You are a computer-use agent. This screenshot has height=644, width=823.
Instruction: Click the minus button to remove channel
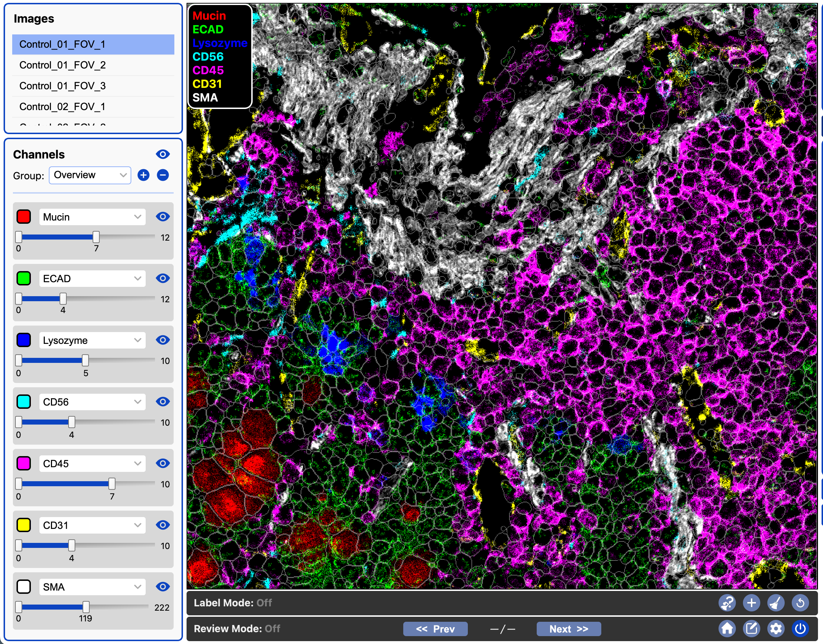click(x=163, y=175)
